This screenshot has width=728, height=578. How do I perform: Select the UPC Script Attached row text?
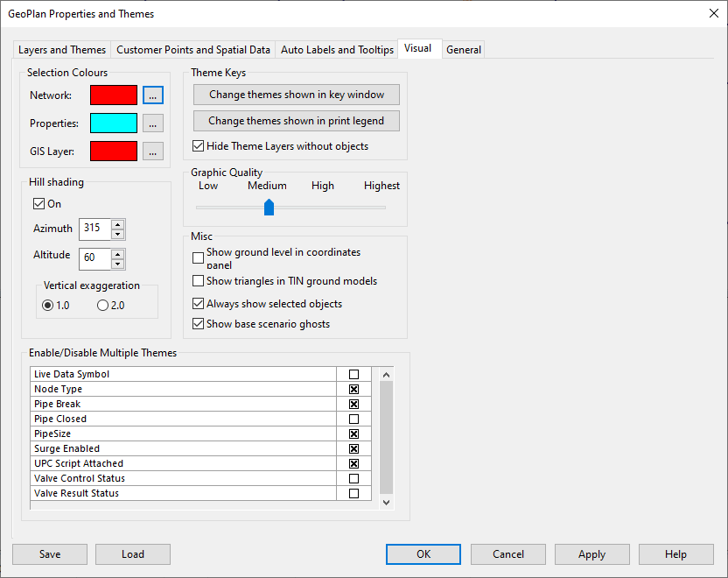pos(79,463)
